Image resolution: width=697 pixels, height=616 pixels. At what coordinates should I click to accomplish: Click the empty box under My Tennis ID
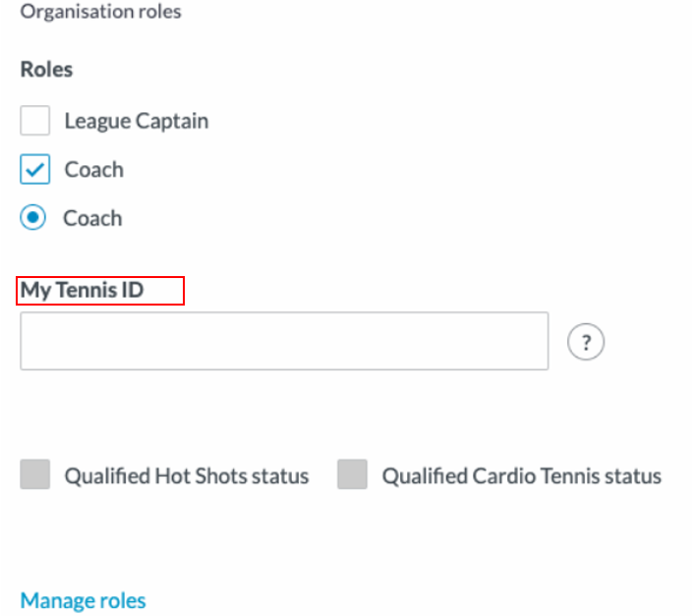tap(284, 341)
